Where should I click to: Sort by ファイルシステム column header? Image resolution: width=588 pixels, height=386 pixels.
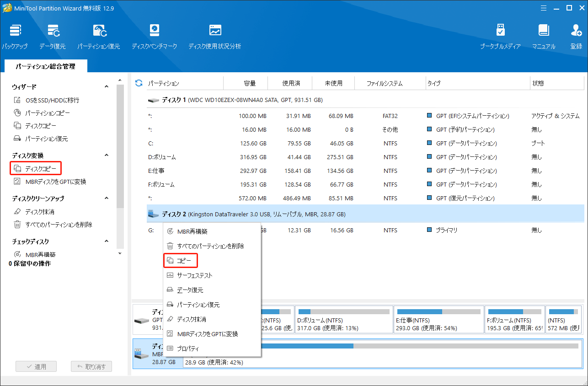click(x=390, y=83)
